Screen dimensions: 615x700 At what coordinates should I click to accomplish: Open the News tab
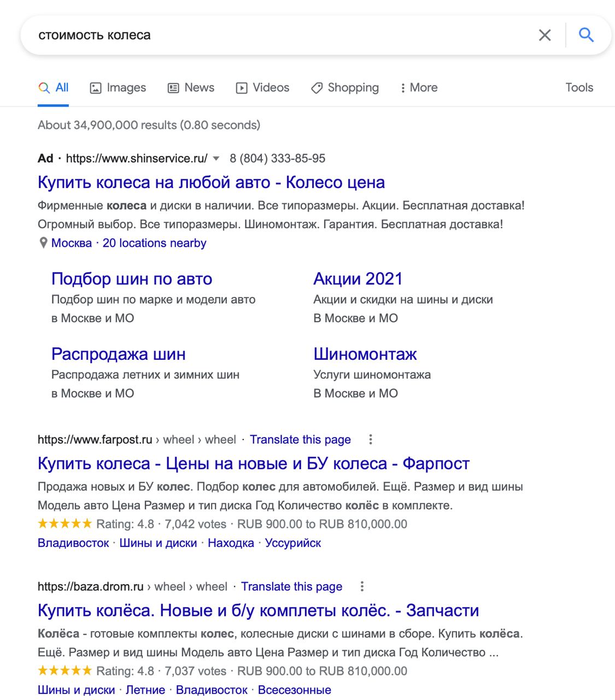tap(191, 87)
